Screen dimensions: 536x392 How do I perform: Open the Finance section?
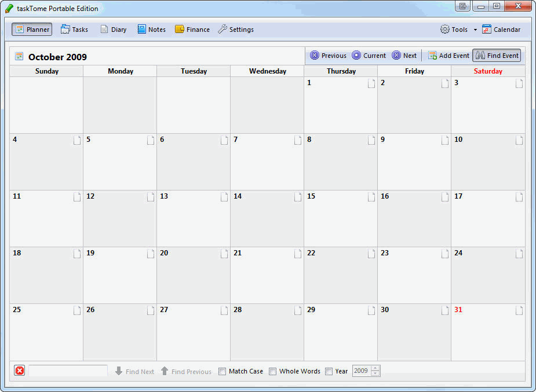pyautogui.click(x=192, y=30)
